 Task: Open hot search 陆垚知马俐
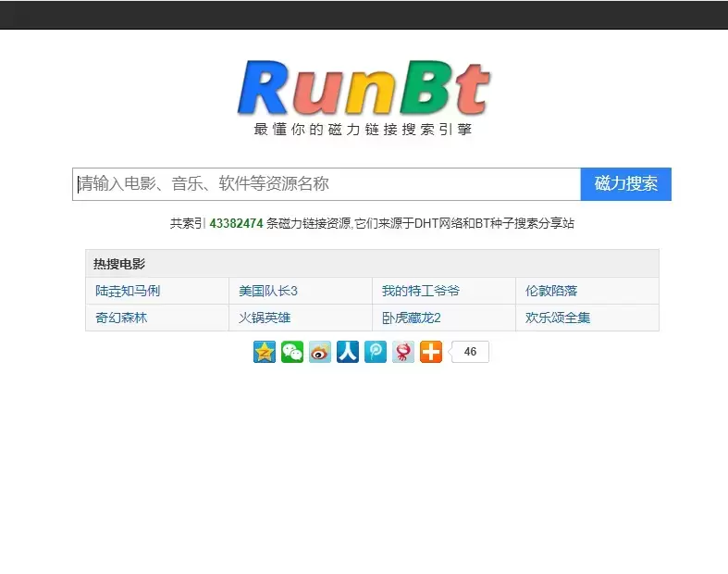pyautogui.click(x=128, y=291)
